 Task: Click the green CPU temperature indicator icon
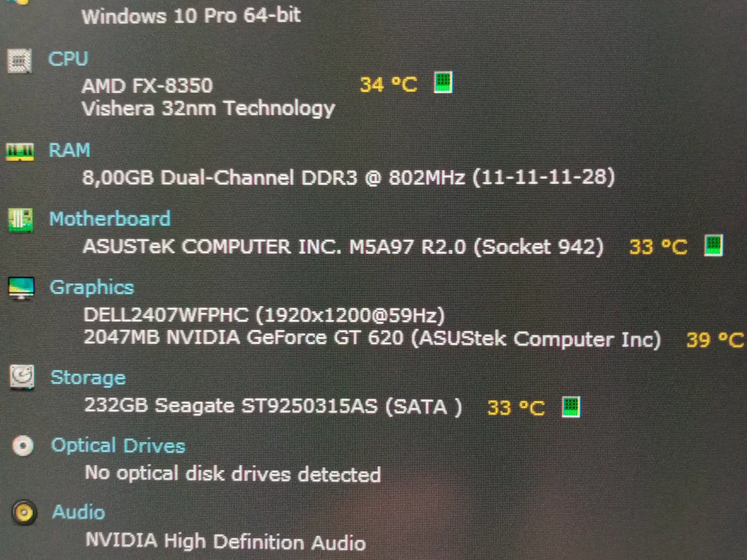[x=443, y=82]
